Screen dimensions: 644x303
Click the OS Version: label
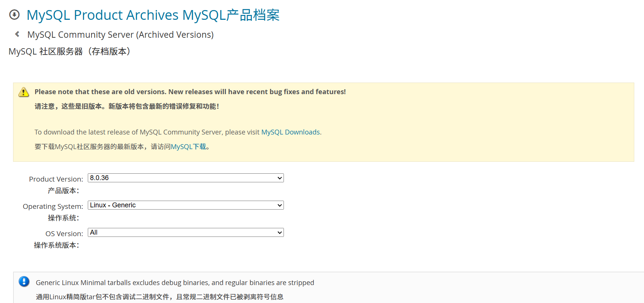64,234
